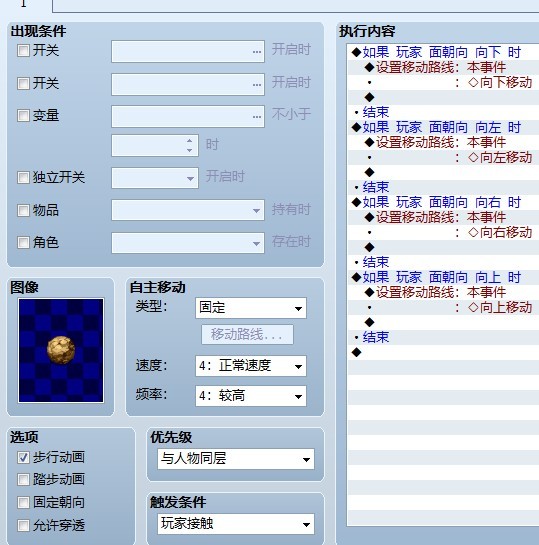Select the ◇向上移动 command line

(443, 307)
